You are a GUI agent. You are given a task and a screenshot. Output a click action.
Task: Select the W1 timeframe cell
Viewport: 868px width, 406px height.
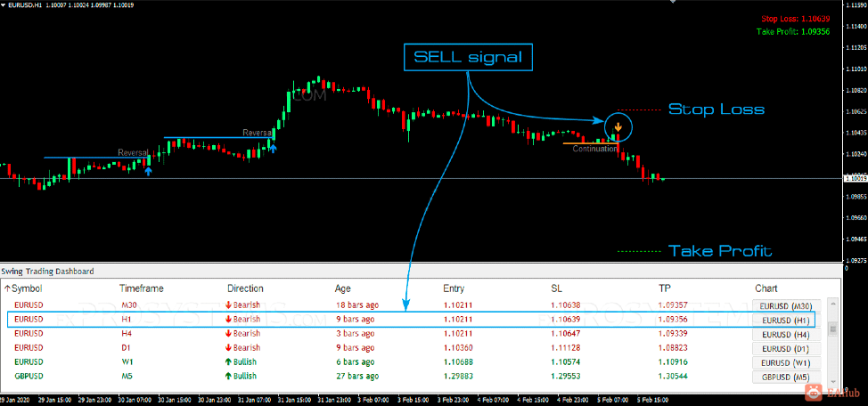127,362
